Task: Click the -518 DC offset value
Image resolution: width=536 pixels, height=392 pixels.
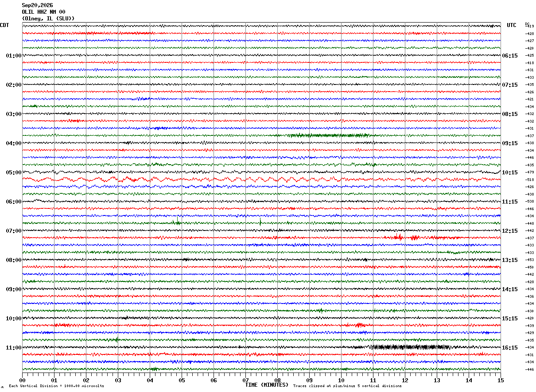Action: point(529,180)
